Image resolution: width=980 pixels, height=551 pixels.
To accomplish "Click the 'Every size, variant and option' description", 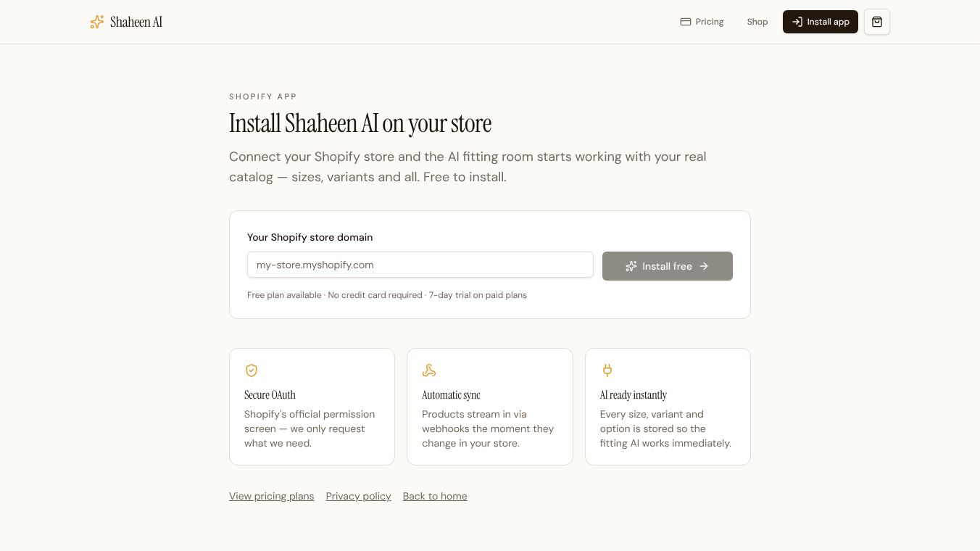I will coord(665,428).
